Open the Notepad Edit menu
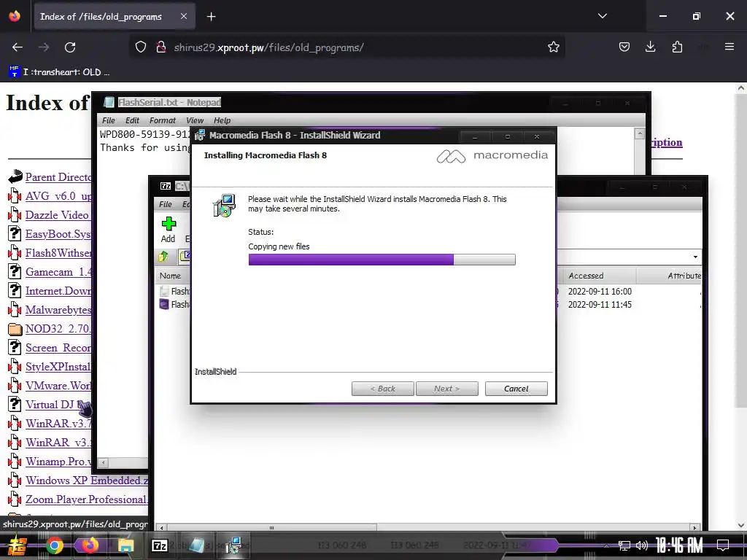This screenshot has height=560, width=747. (x=132, y=120)
